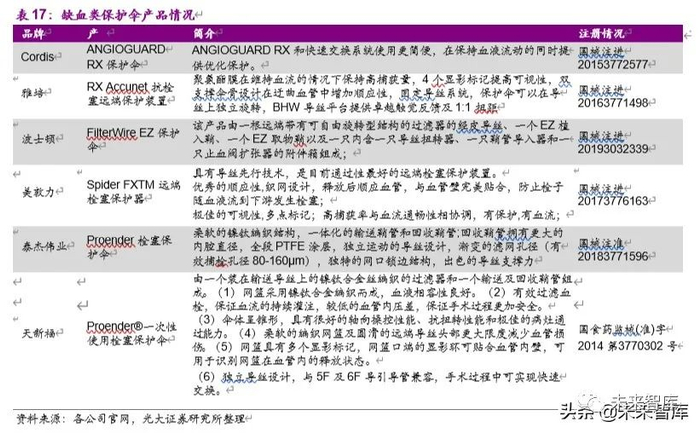Select the "美敦力" brand cell
The height and width of the screenshot is (433, 700).
point(38,192)
